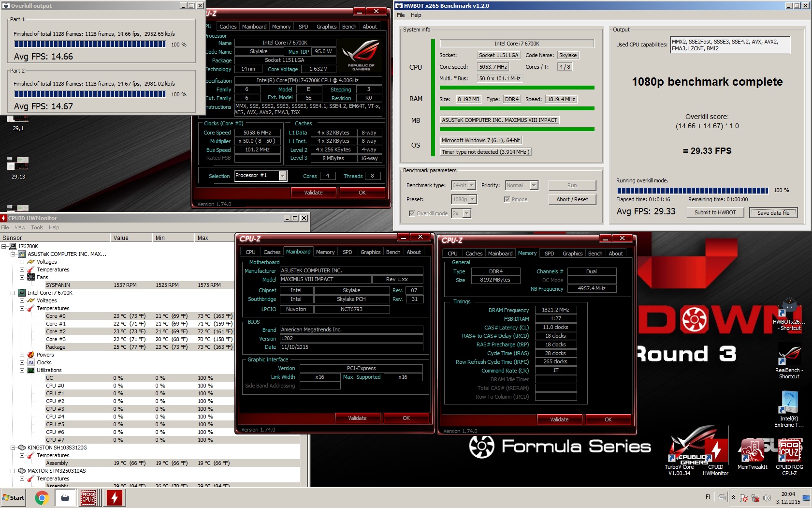
Task: Click the HWMonitor lightning taskbar button
Action: pyautogui.click(x=115, y=498)
